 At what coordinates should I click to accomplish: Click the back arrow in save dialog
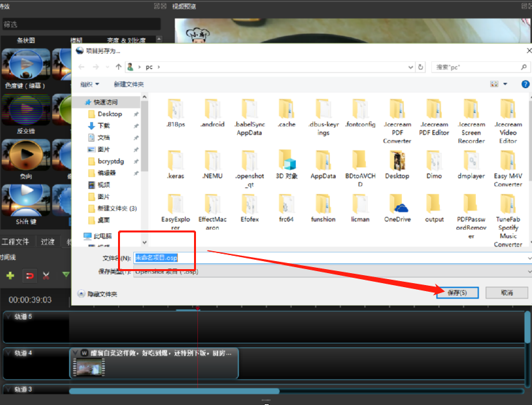coord(81,67)
